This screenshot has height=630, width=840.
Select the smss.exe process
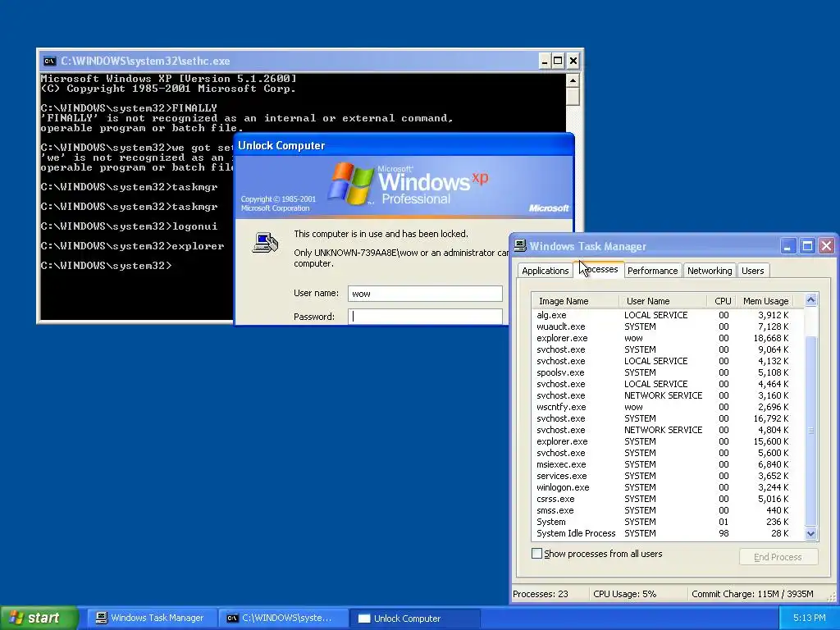tap(667, 510)
